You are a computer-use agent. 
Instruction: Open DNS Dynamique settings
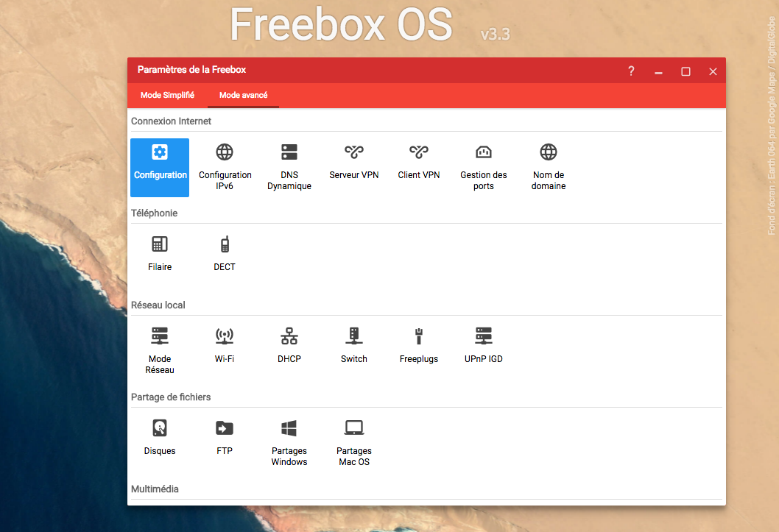click(289, 167)
